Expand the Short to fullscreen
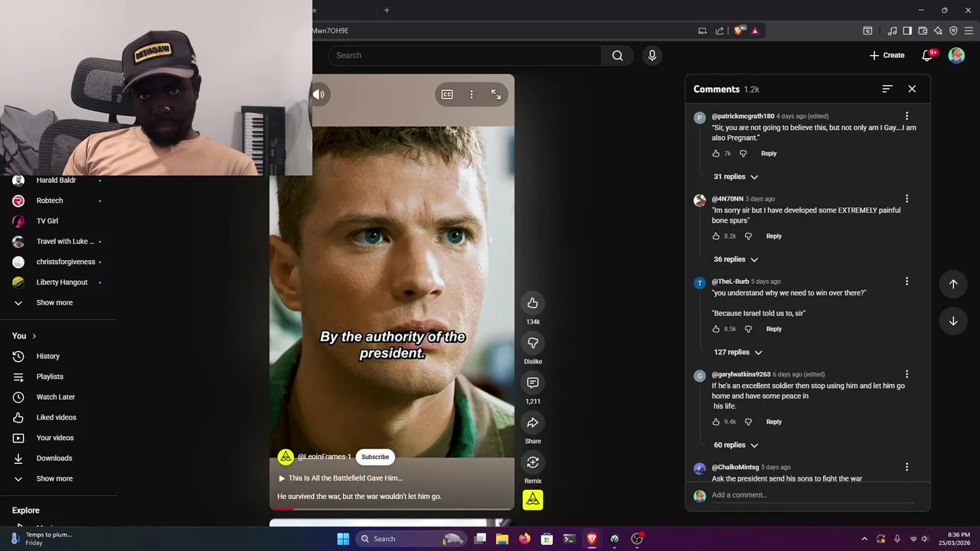This screenshot has width=980, height=551. tap(496, 94)
